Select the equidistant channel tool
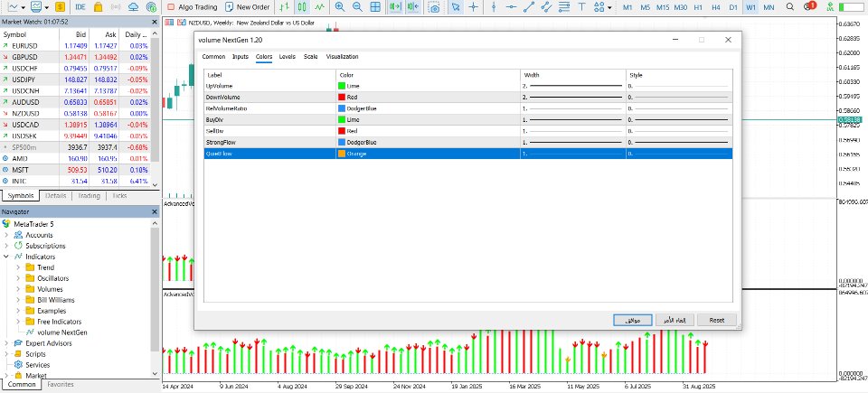The image size is (868, 393). 547,7
